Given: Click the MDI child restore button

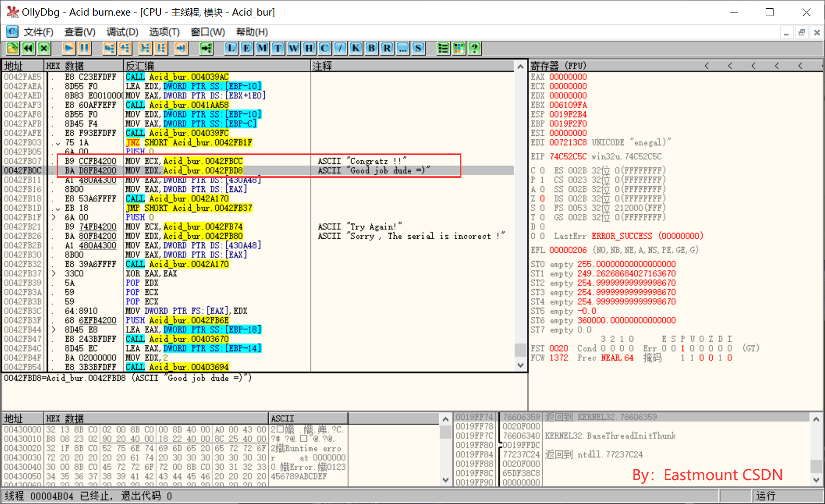Looking at the screenshot, I should pyautogui.click(x=802, y=32).
